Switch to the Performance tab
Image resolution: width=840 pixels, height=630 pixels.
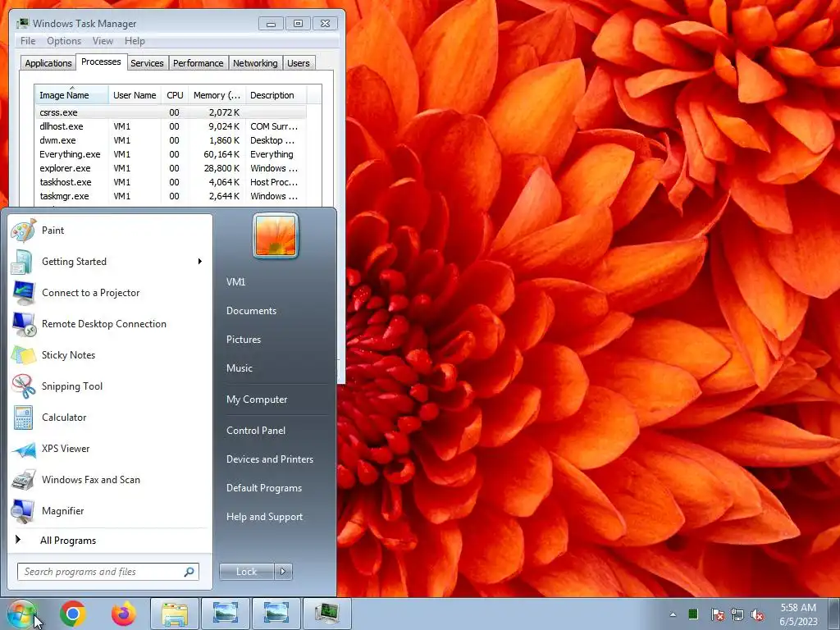click(199, 63)
